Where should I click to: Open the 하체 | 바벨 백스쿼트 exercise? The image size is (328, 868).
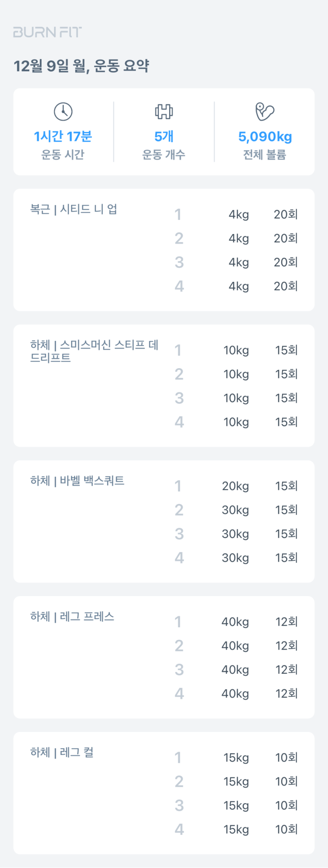click(77, 480)
